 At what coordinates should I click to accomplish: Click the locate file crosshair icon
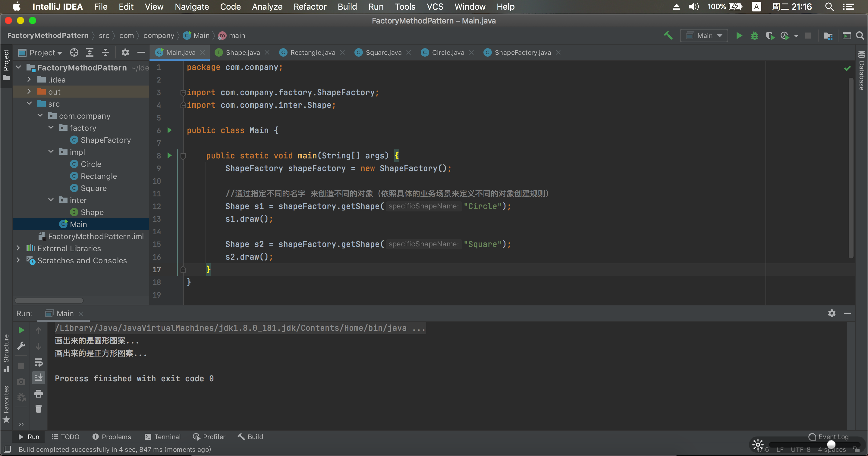74,52
